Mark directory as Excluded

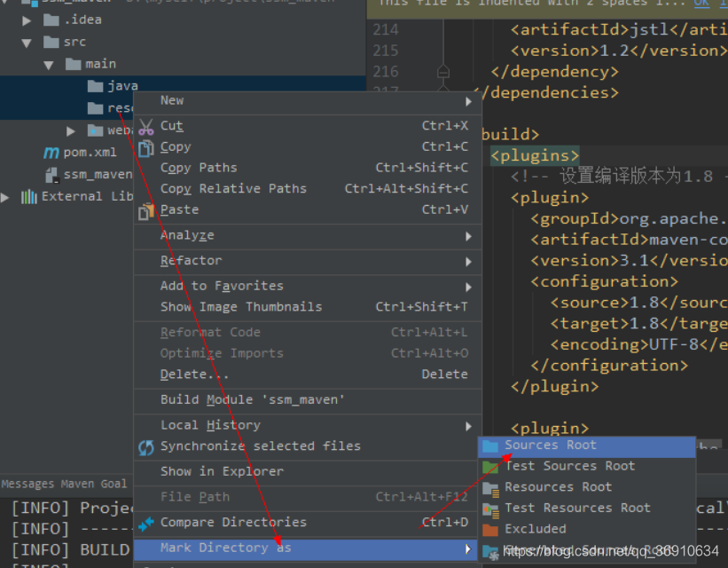pos(587,529)
